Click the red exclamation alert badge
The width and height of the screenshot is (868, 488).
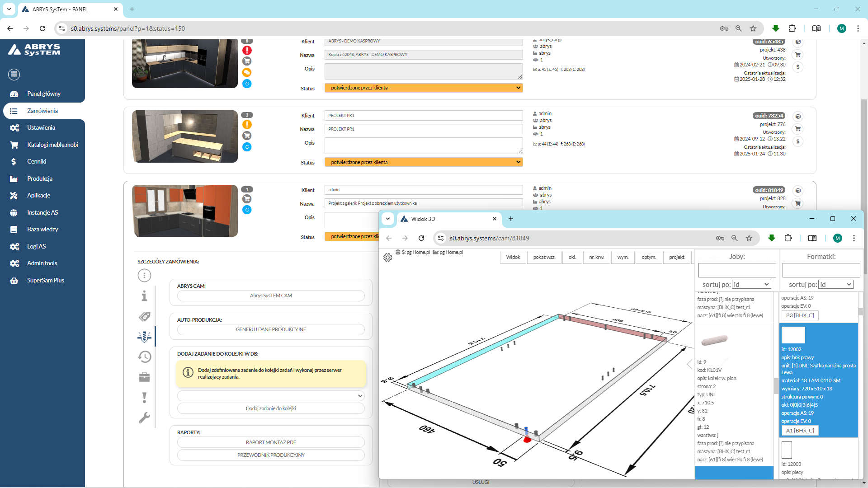(x=247, y=50)
